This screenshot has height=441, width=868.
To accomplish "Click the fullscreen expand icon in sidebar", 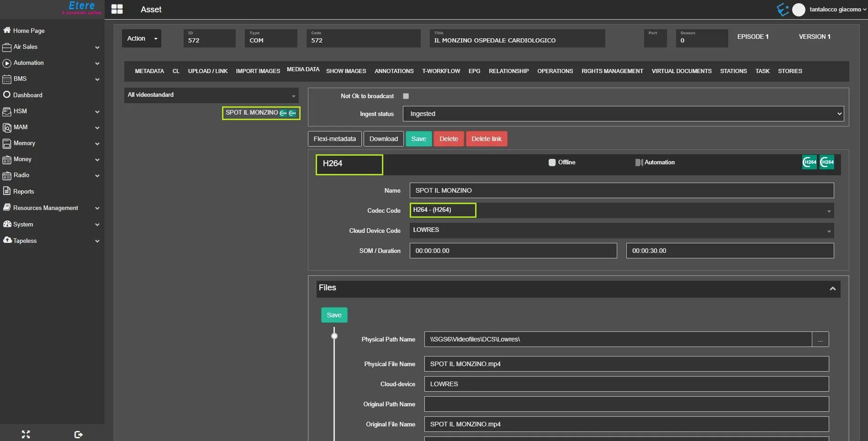I will [26, 434].
